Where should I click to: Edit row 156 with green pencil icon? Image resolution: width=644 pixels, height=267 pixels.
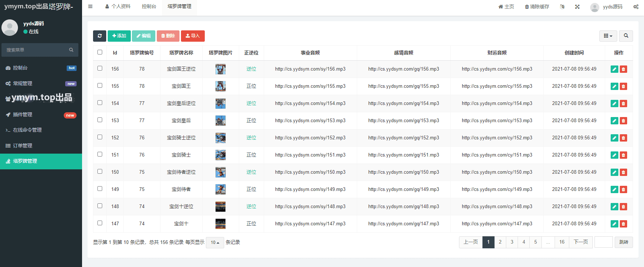coord(614,69)
